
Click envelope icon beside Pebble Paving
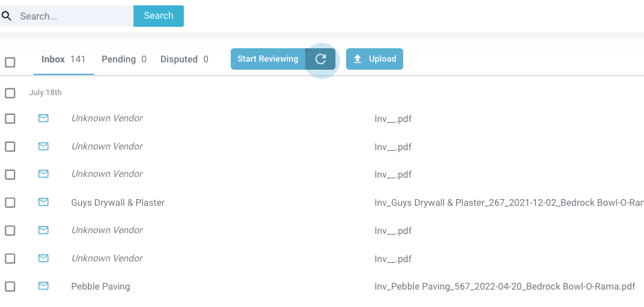[44, 286]
